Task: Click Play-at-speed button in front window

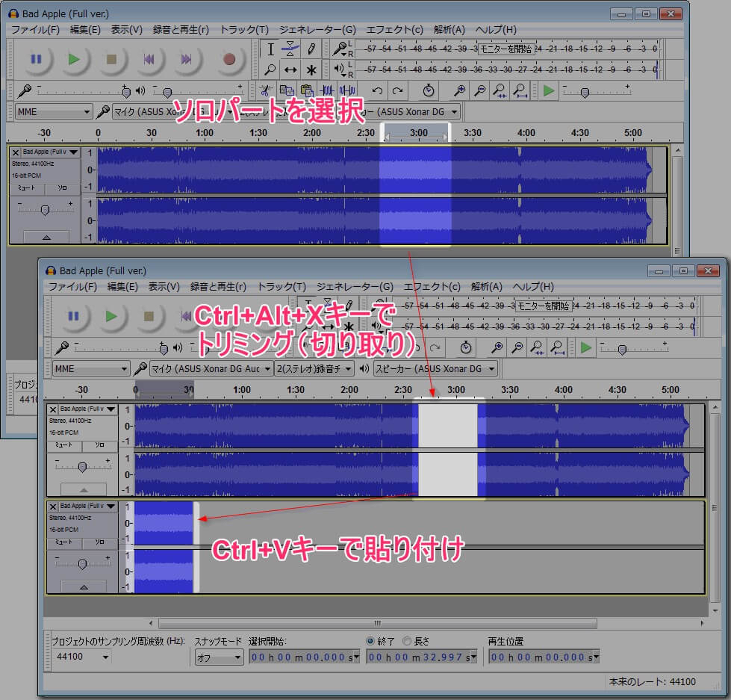Action: coord(586,347)
